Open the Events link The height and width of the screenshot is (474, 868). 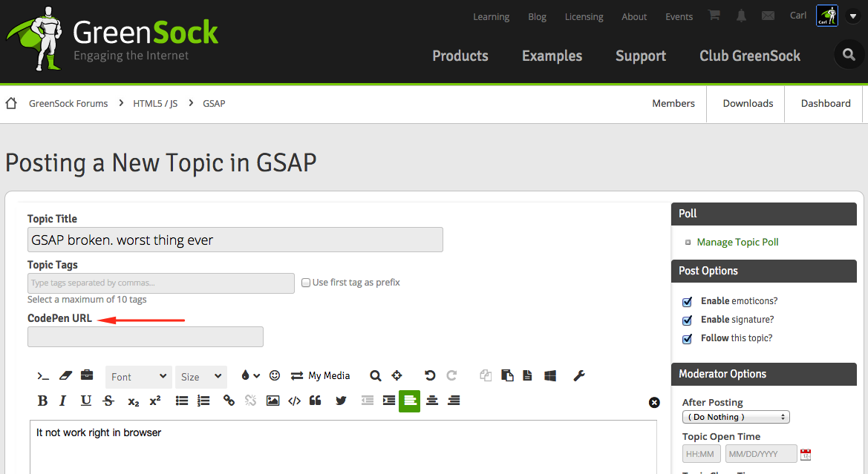click(x=679, y=16)
